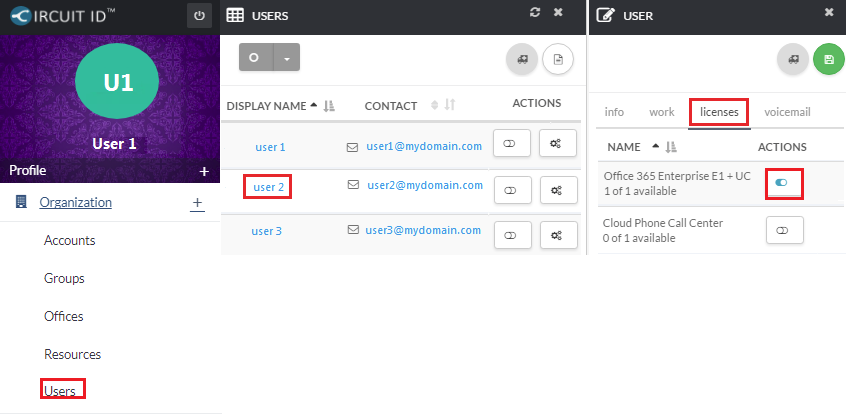Click the power icon in Circuit ID header
Image resolution: width=847 pixels, height=415 pixels.
click(x=199, y=15)
